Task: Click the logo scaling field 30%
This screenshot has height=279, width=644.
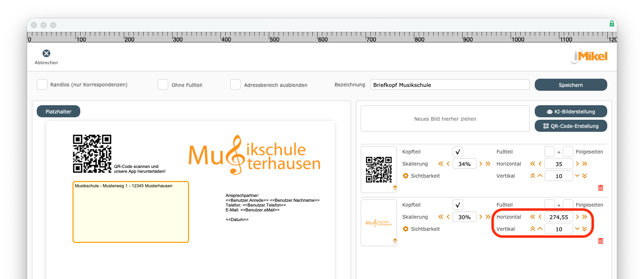Action: (465, 217)
